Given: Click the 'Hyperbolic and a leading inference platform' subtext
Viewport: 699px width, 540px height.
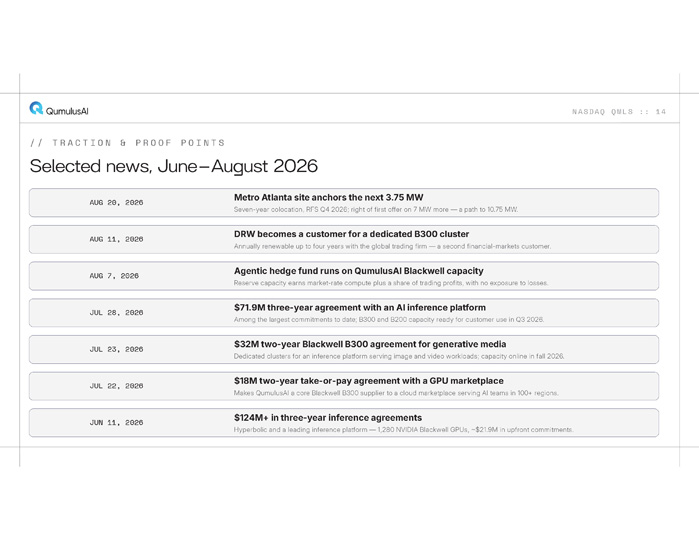Looking at the screenshot, I should (x=403, y=430).
